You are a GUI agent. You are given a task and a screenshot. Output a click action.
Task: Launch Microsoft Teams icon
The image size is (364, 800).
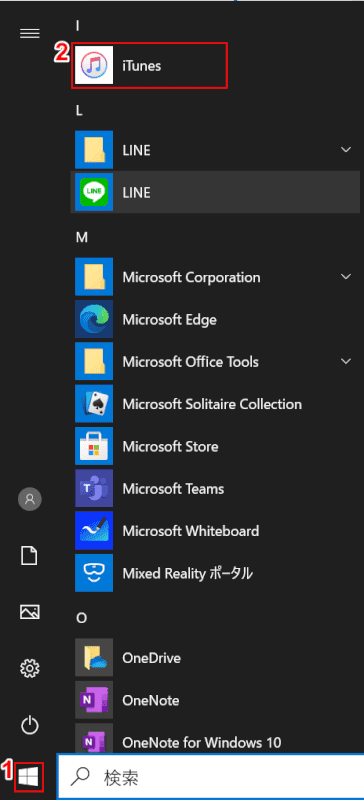[94, 489]
